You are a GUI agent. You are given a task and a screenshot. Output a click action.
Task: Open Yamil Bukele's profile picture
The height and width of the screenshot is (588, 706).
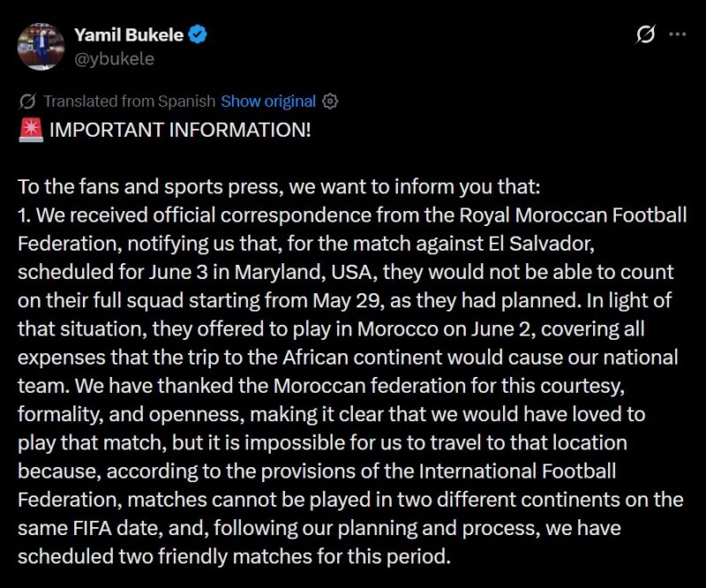point(41,47)
